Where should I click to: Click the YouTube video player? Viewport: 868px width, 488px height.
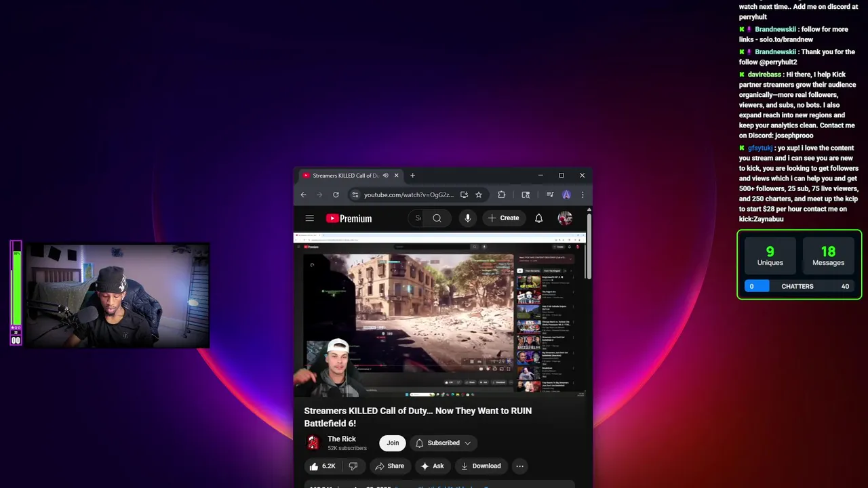(439, 314)
